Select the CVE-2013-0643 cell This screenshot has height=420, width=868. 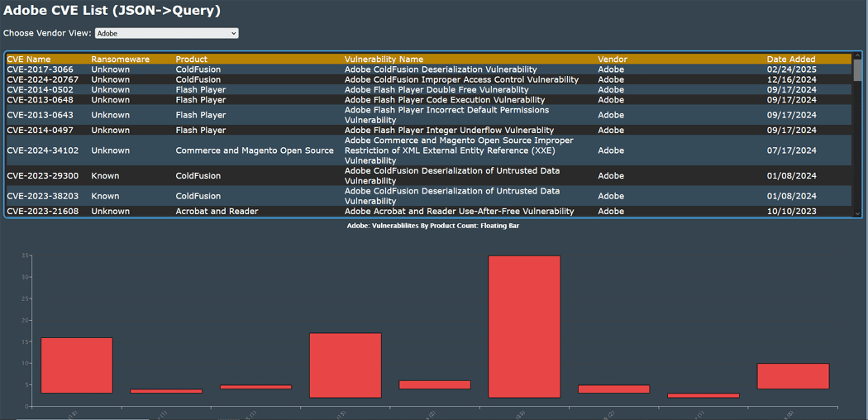click(x=40, y=115)
